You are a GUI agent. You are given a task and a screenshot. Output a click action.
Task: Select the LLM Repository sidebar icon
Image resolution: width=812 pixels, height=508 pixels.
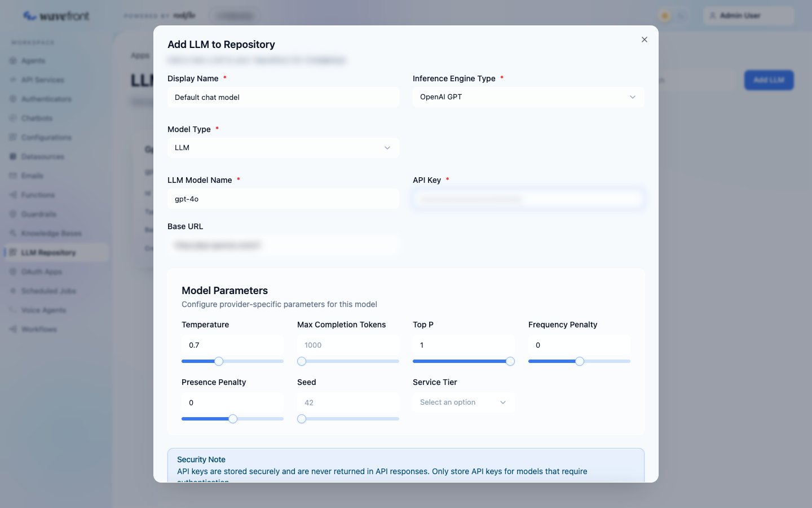click(13, 252)
